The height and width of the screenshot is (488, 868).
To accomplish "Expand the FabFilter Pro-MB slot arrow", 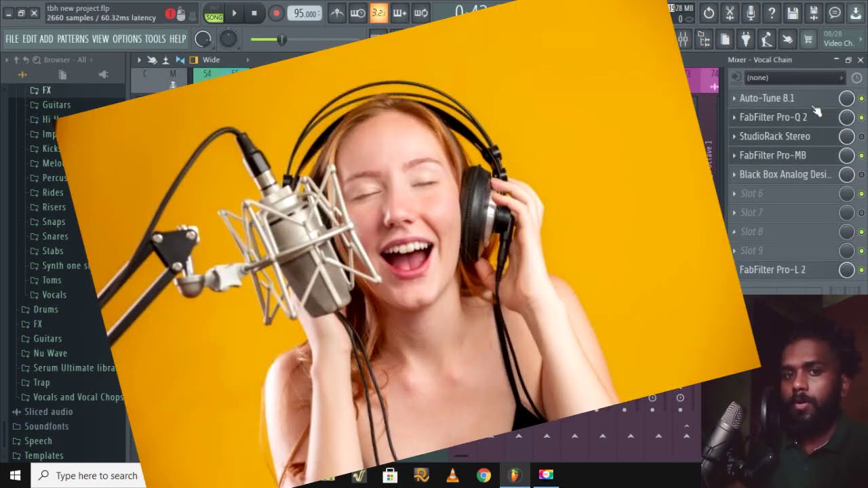I will 734,155.
